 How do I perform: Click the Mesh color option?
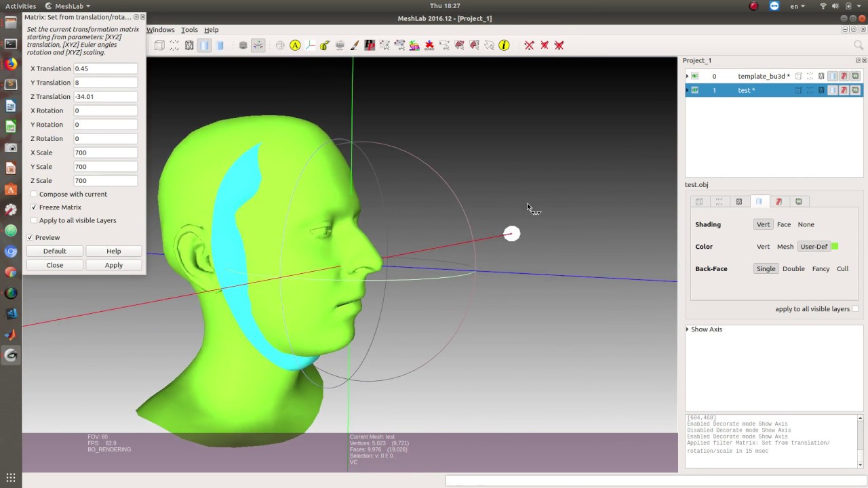[785, 247]
